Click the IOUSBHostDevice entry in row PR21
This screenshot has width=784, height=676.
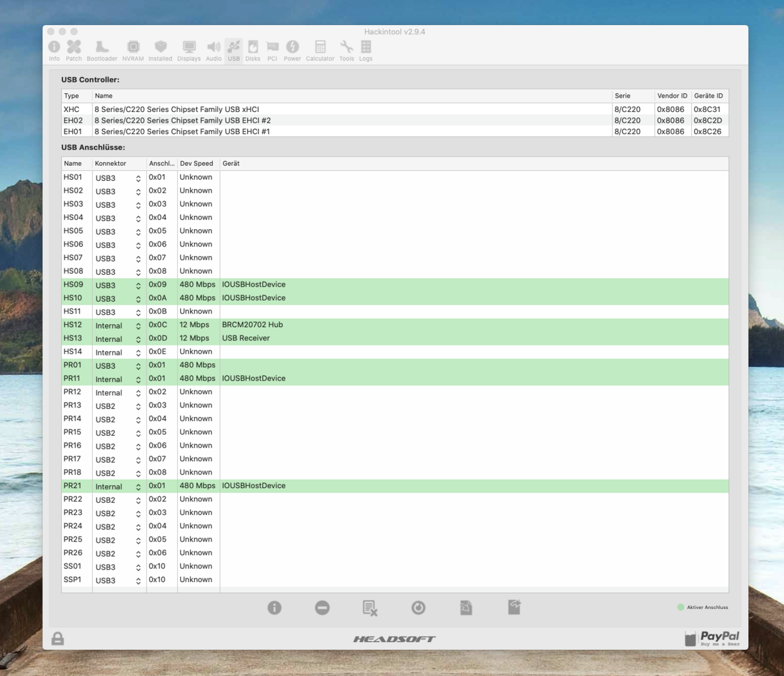[x=253, y=486]
